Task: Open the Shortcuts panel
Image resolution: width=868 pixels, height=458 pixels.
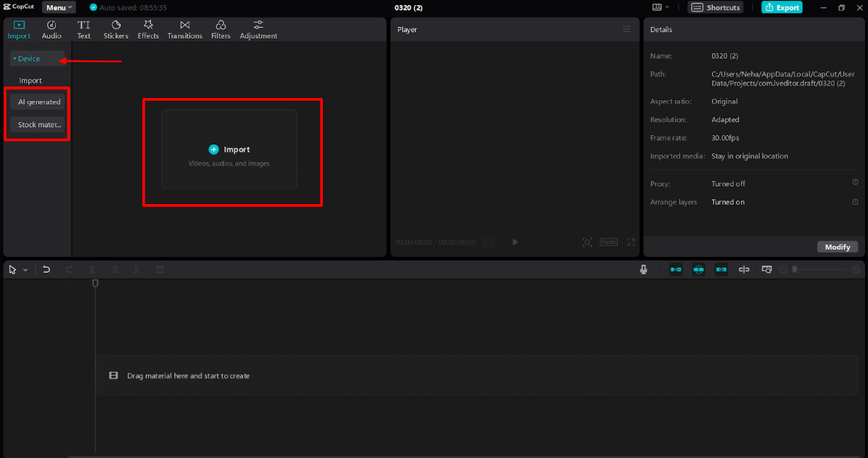Action: 715,7
